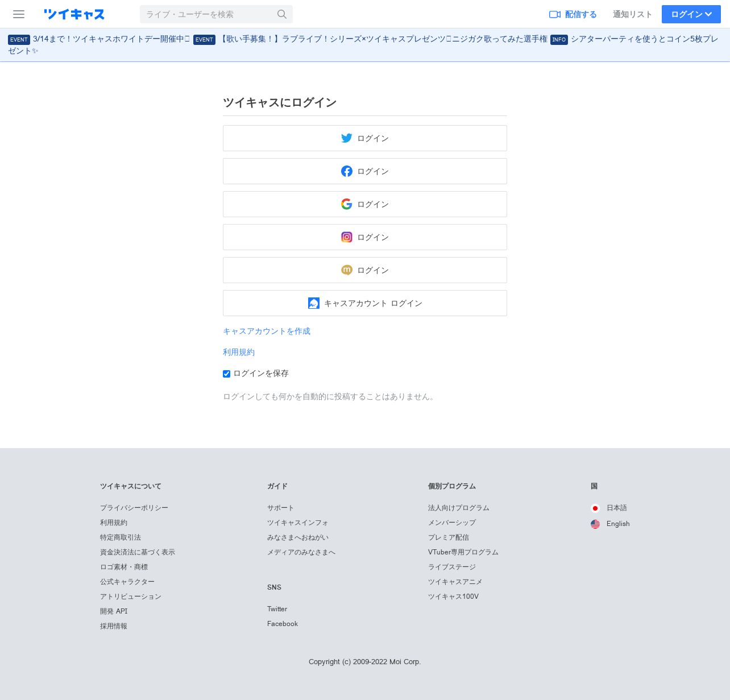
Task: Open ライブステージ footer link
Action: (452, 567)
